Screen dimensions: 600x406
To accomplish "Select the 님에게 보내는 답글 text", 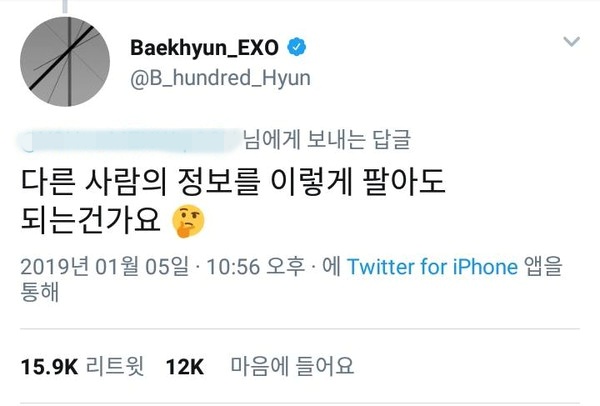I will click(x=327, y=140).
